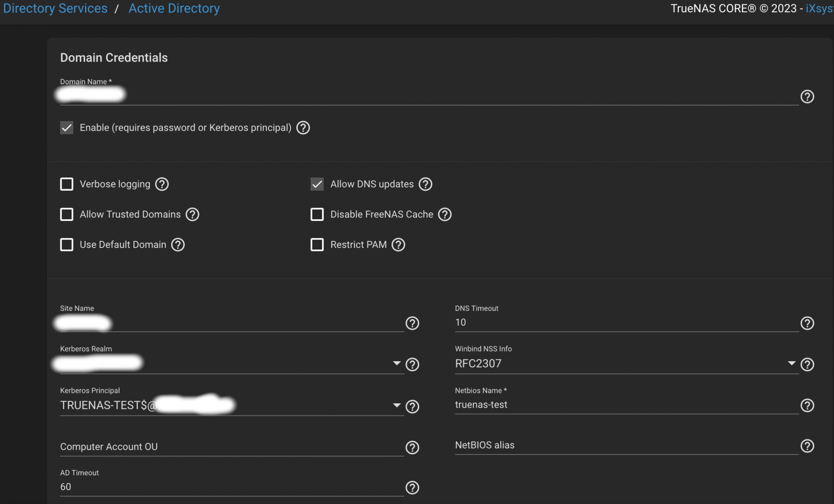834x504 pixels.
Task: Click the Restrict PAM help icon
Action: 398,245
